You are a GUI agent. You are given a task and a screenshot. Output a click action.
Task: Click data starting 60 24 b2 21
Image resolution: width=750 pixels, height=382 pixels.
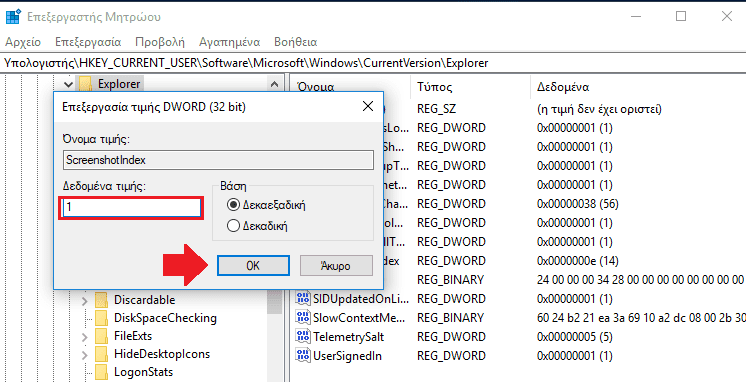[x=641, y=318]
